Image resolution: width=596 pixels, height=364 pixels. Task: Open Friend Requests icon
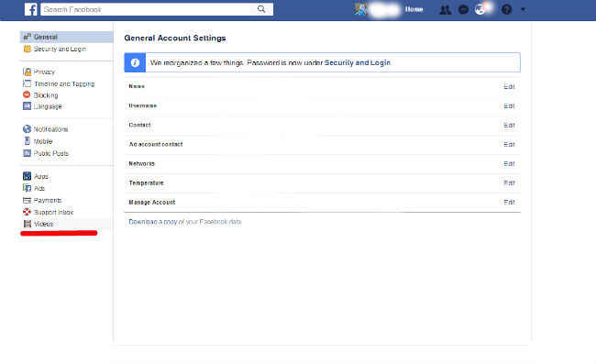pos(445,9)
